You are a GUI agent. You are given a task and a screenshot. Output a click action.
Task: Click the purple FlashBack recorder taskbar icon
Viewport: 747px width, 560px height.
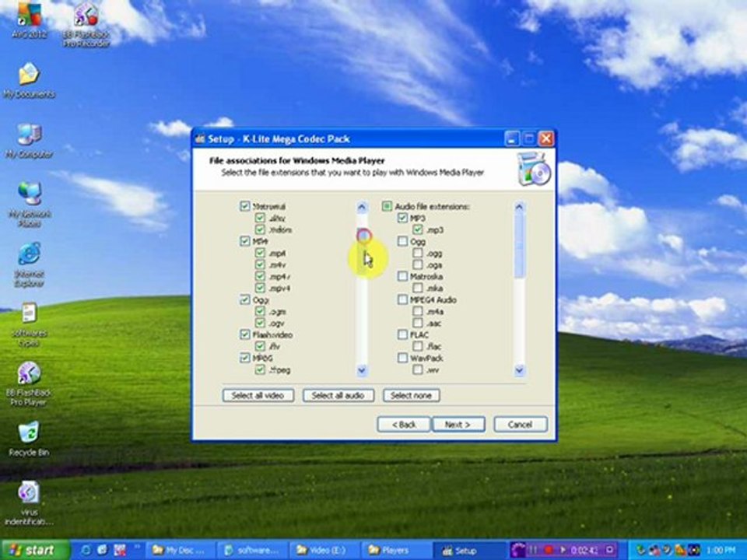coord(518,550)
